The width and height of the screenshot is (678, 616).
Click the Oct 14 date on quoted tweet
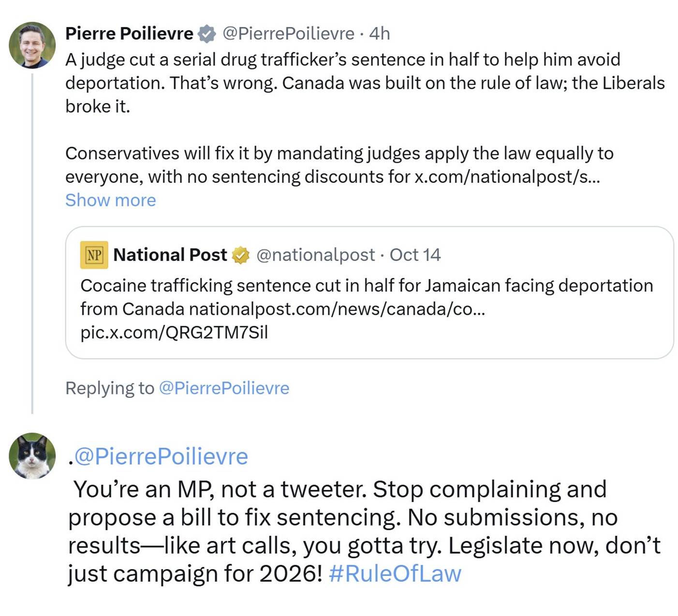point(415,255)
